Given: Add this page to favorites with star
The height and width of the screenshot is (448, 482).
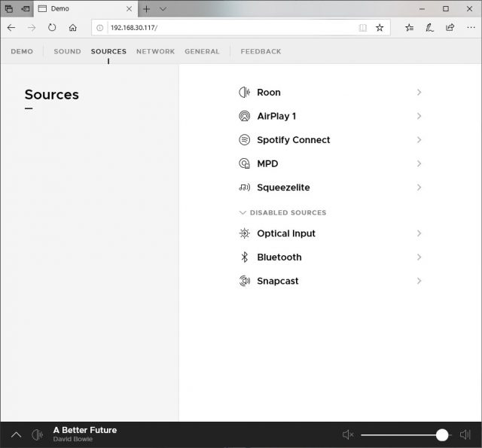Looking at the screenshot, I should tap(380, 28).
